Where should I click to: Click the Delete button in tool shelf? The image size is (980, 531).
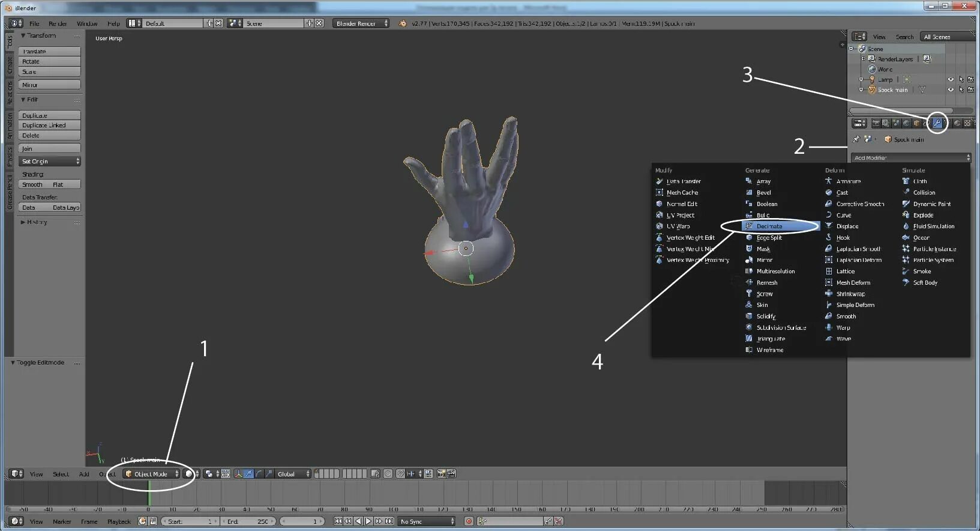(50, 135)
